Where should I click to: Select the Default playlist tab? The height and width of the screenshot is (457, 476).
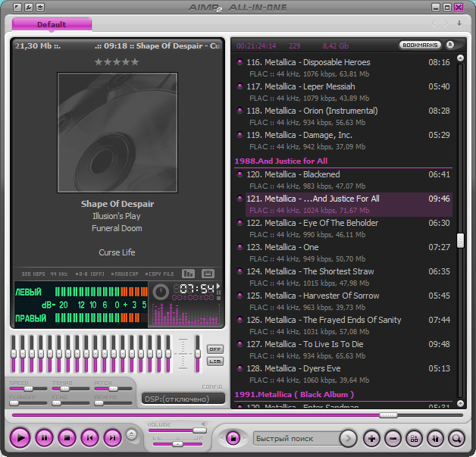(52, 24)
